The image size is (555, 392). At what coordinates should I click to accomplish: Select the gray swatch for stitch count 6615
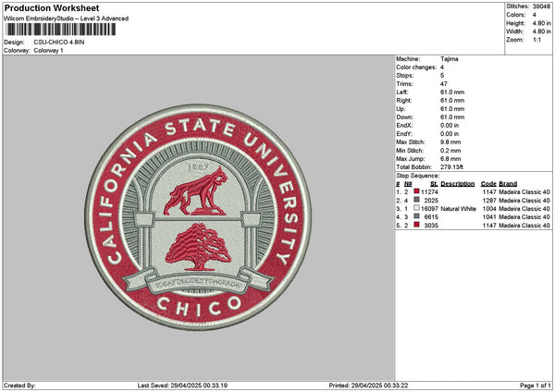click(x=416, y=216)
